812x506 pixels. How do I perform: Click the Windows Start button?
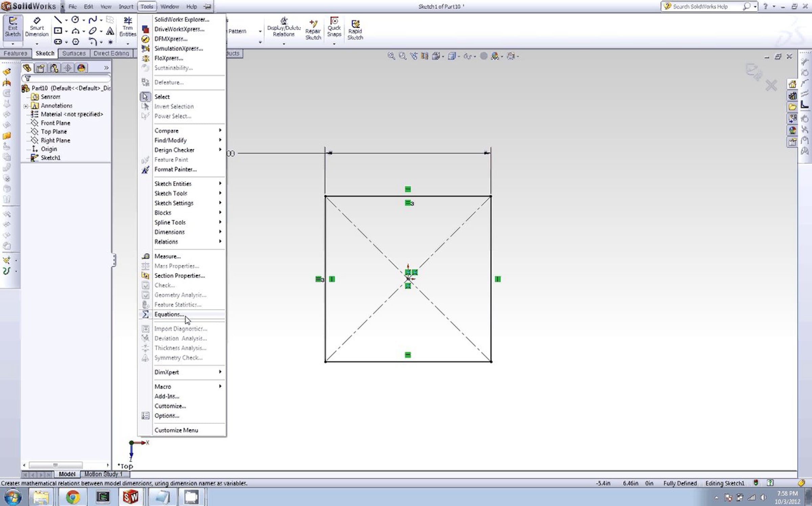(12, 497)
